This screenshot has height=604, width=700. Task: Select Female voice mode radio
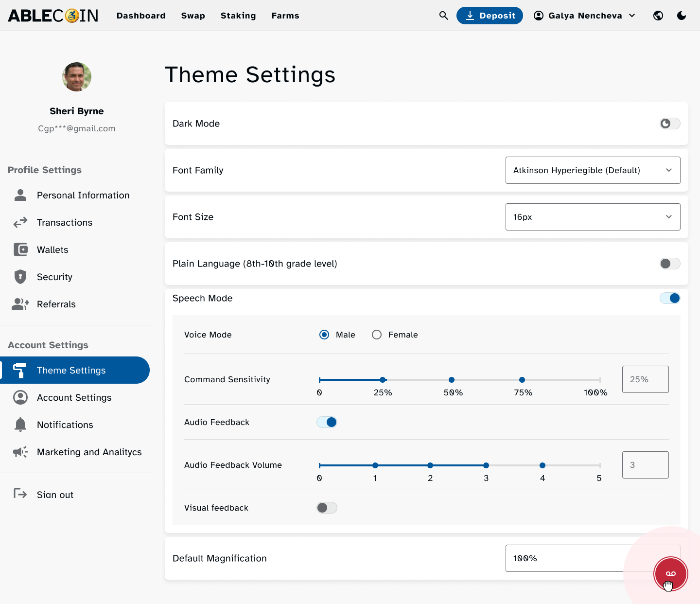click(x=377, y=335)
